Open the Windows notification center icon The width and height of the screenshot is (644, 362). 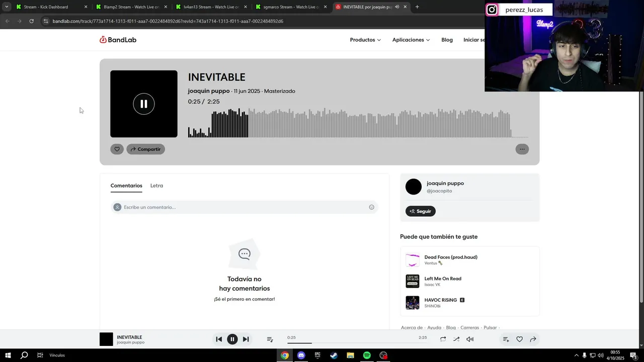[633, 355]
